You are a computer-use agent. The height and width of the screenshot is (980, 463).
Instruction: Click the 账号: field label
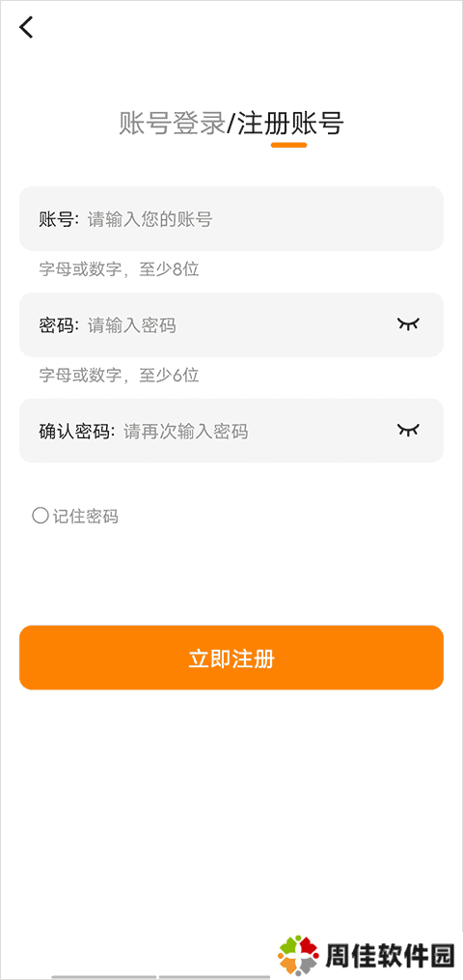59,219
